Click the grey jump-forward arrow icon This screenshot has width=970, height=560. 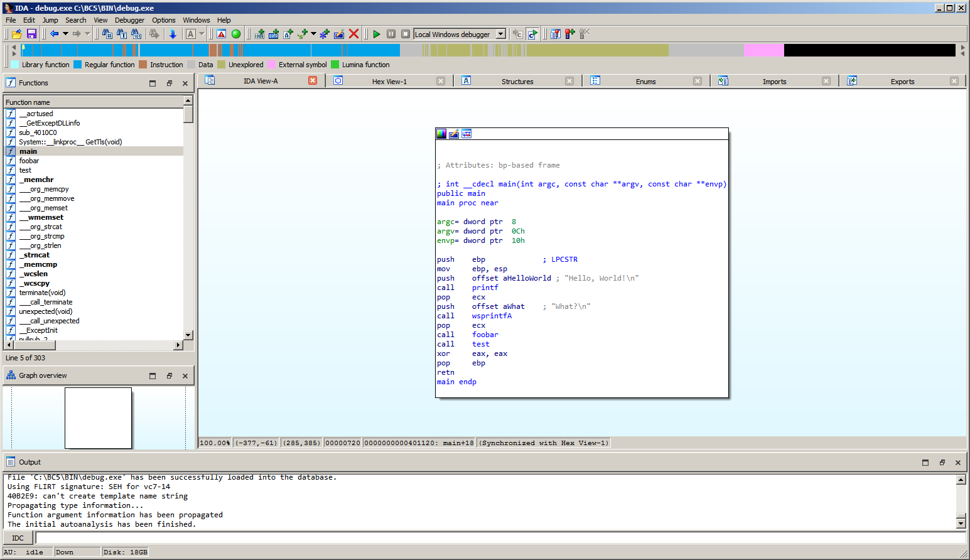77,34
